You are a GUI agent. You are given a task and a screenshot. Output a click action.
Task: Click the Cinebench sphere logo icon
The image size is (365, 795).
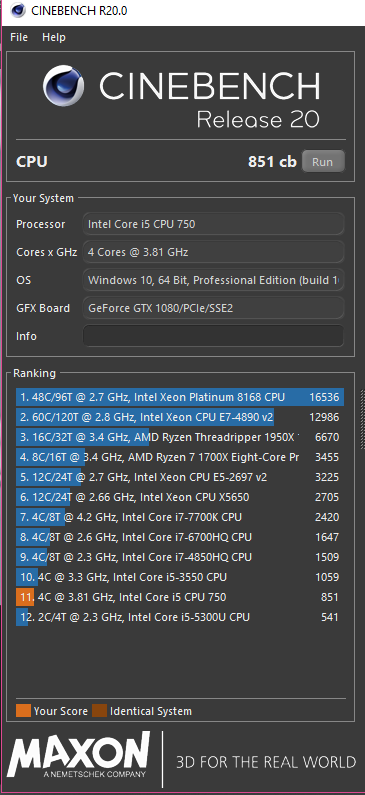tap(63, 86)
